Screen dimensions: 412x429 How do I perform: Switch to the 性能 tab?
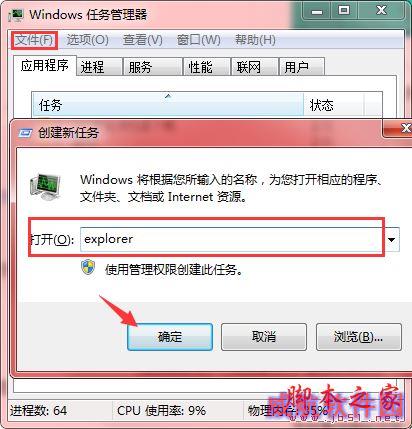[207, 67]
